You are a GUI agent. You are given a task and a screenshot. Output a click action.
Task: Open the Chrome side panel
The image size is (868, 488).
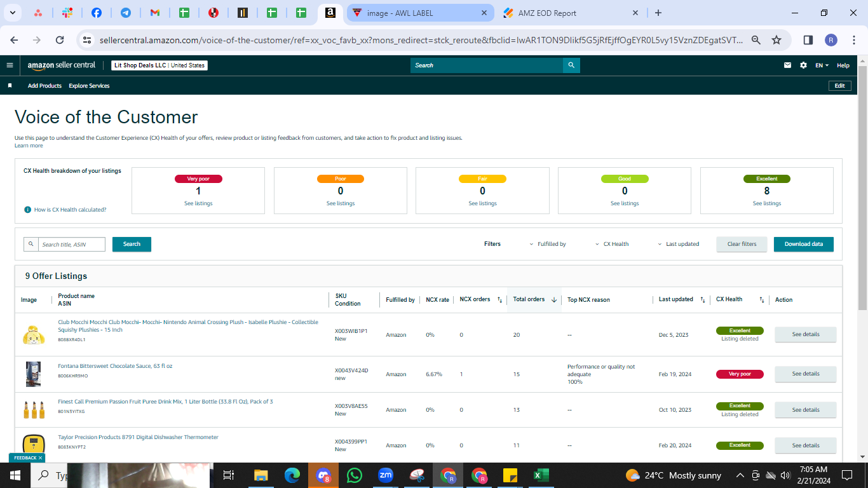pyautogui.click(x=808, y=40)
